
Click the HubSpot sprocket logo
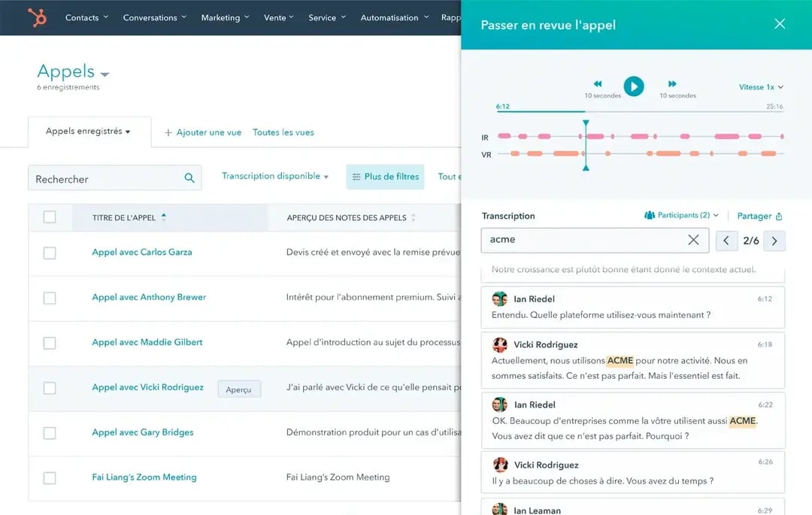click(36, 17)
